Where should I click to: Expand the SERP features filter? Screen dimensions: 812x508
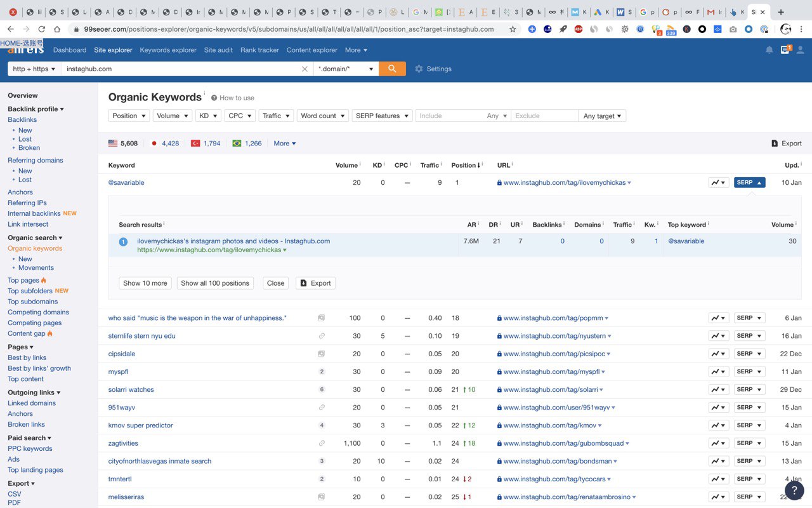[x=382, y=116]
